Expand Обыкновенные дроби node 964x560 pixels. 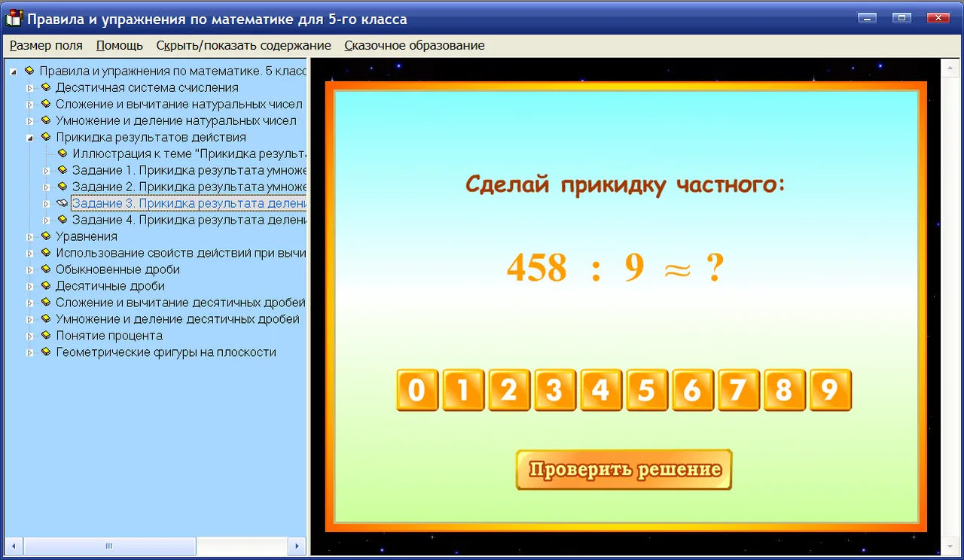(30, 270)
